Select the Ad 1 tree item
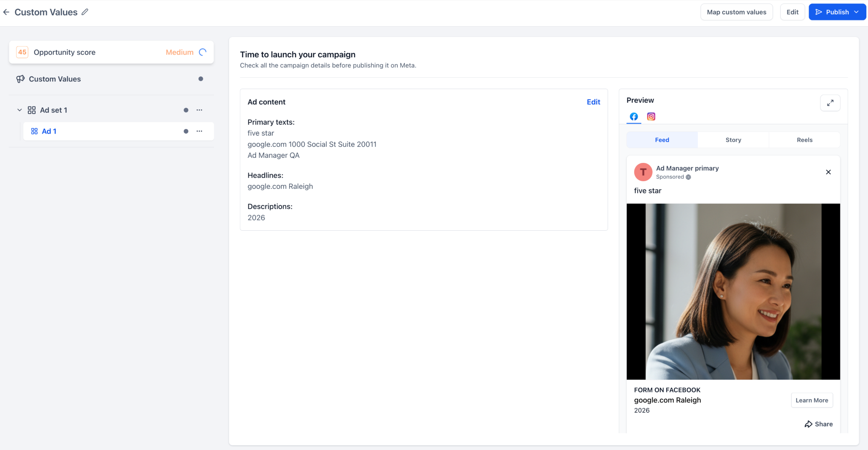This screenshot has width=868, height=450. (x=118, y=131)
